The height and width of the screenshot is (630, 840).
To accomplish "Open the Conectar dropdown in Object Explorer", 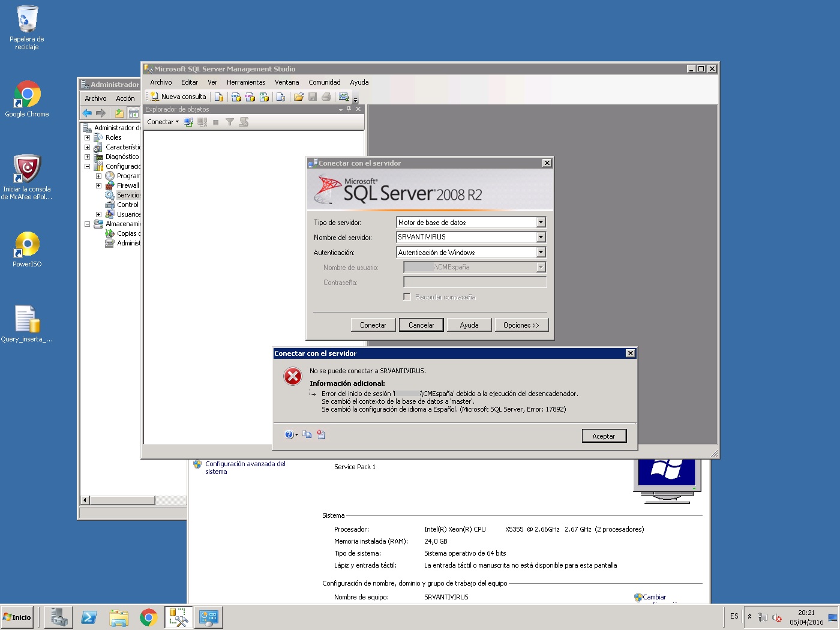I will click(x=163, y=122).
